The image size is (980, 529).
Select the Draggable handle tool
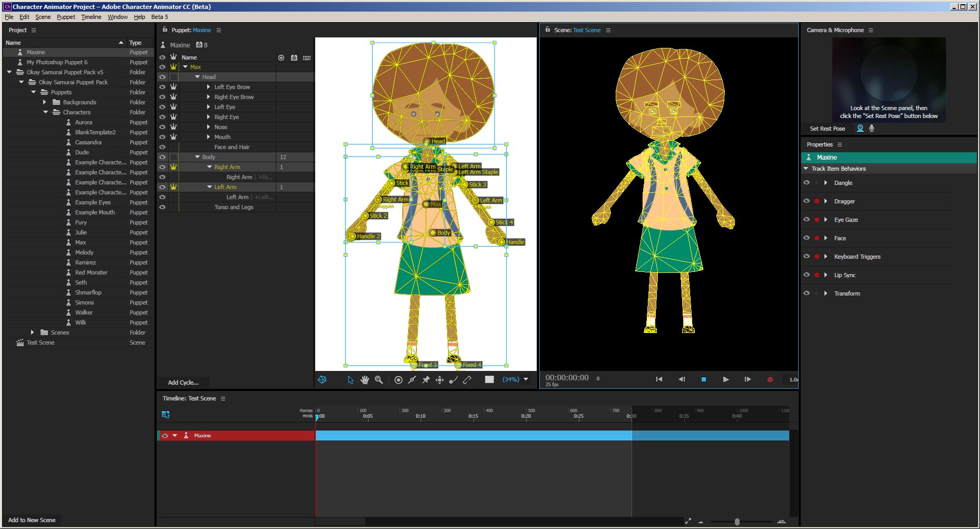point(440,379)
